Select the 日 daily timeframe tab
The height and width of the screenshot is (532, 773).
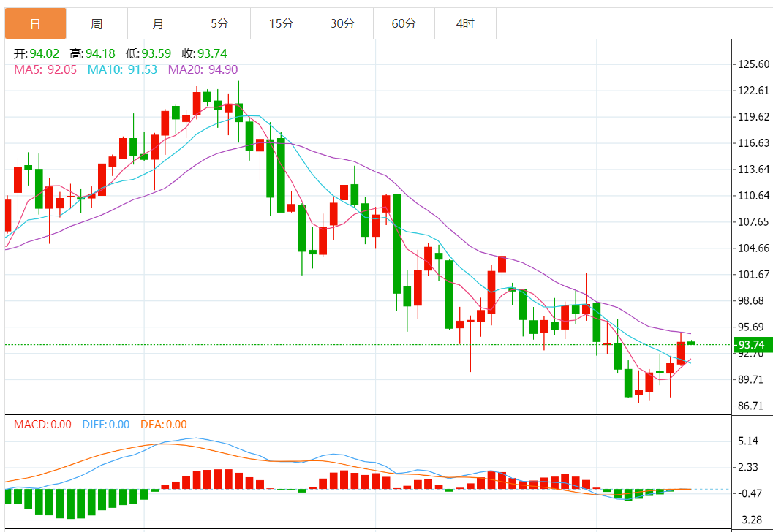tap(36, 23)
